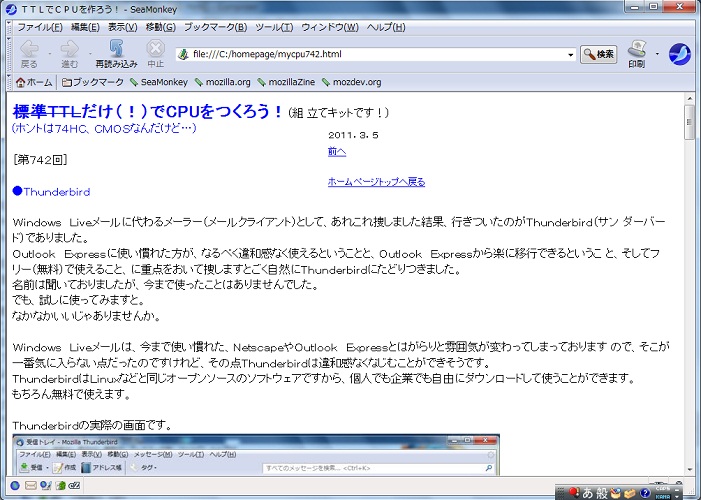Go to the ホーム bookmark with house icon
The image size is (701, 500).
pos(34,82)
